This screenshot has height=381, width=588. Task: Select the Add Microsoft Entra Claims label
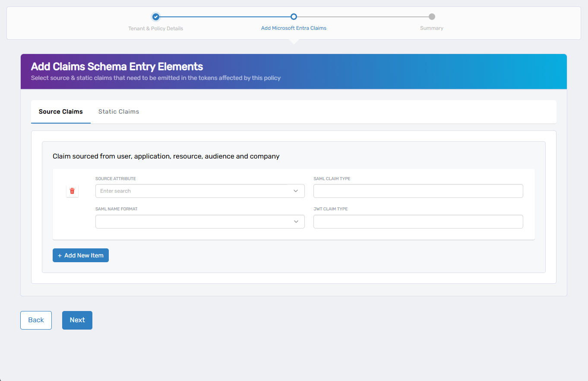click(294, 29)
